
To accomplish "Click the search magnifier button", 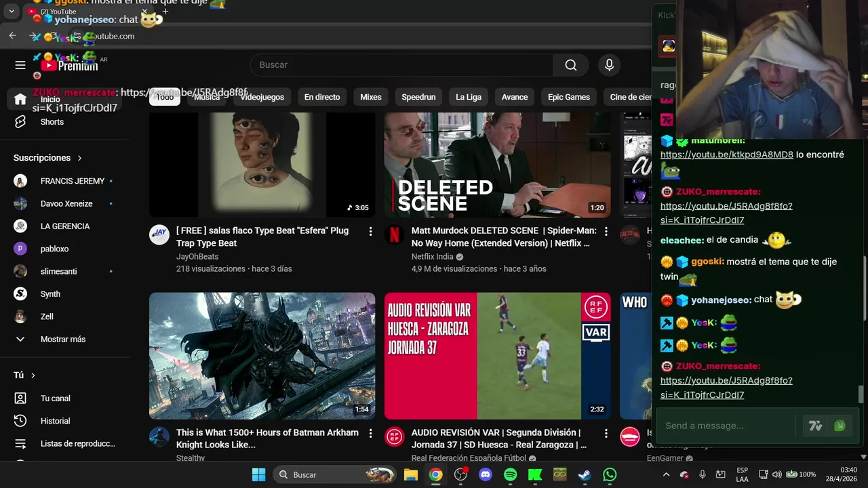I will [571, 65].
